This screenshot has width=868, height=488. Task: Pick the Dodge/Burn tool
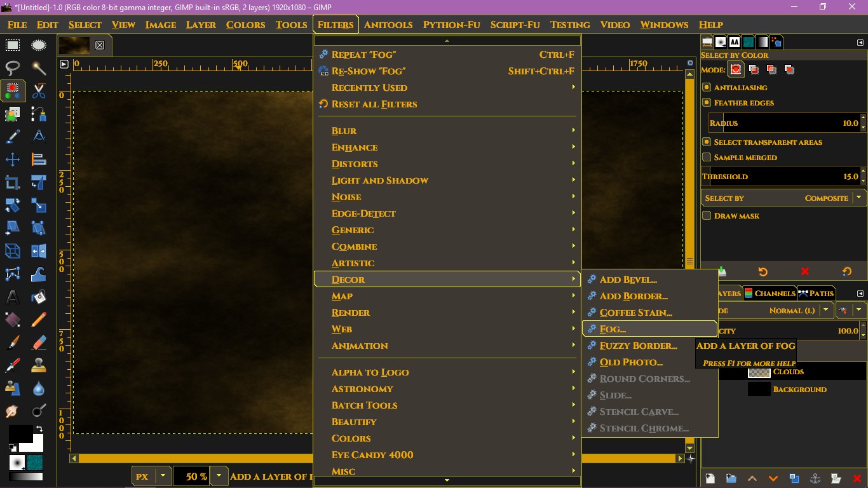39,411
